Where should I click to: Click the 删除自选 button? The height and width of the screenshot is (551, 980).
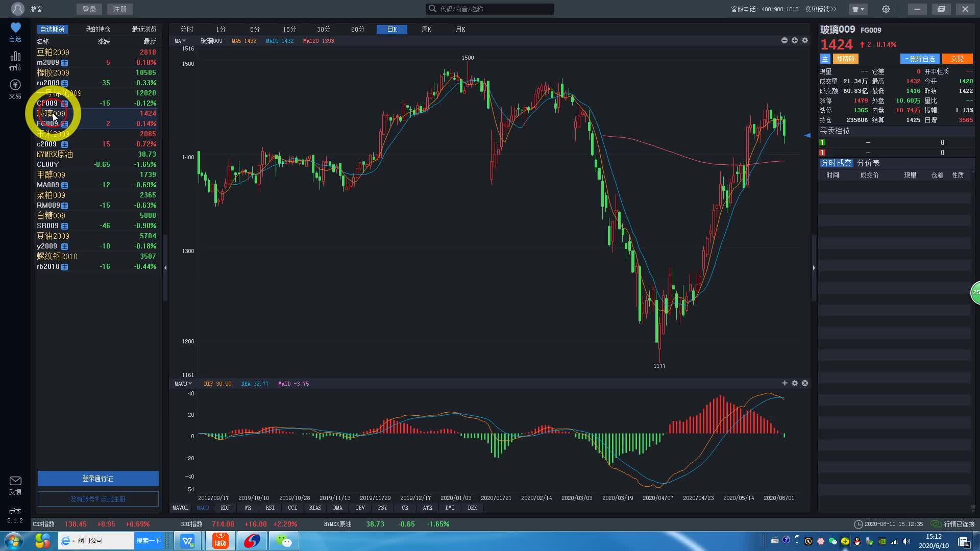click(x=920, y=59)
